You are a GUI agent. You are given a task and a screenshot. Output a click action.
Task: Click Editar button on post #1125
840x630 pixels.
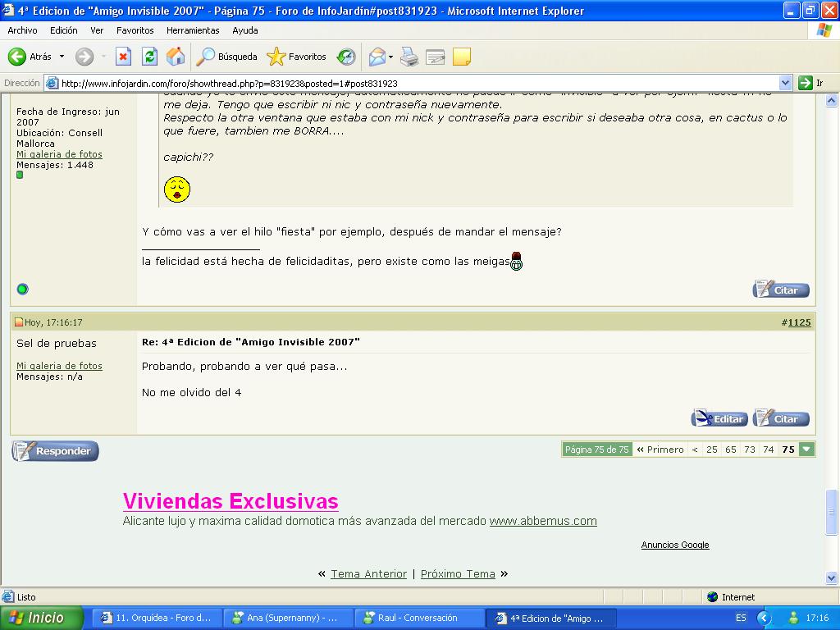719,418
